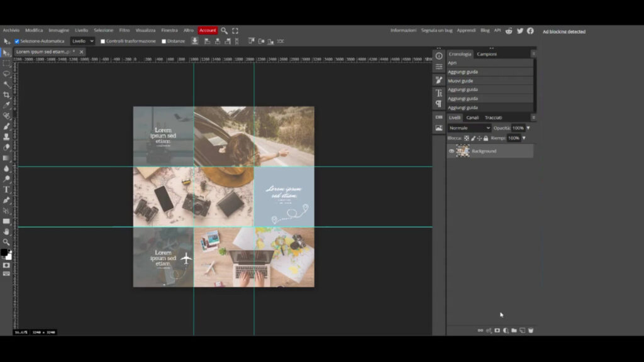Open the Opacità value arrow dropdown
The height and width of the screenshot is (362, 644).
[528, 128]
